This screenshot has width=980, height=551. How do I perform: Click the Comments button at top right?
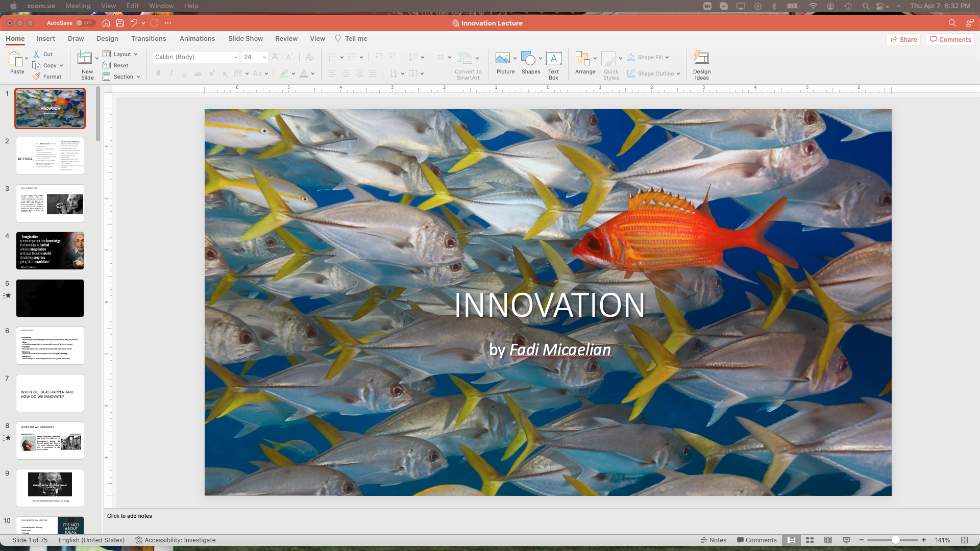950,39
